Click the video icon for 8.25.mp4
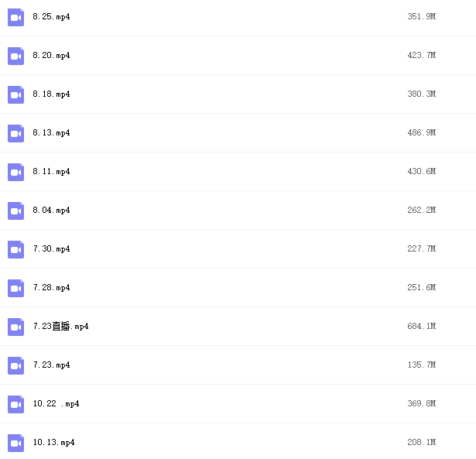 tap(15, 17)
